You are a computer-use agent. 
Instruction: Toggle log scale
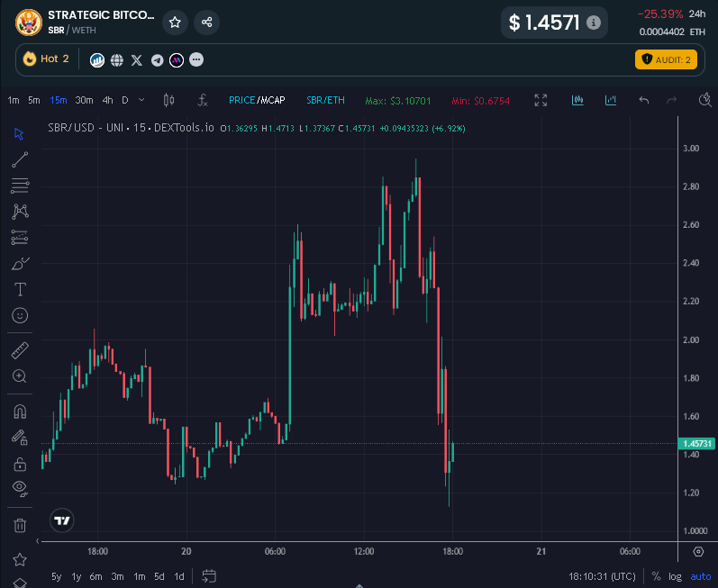[x=675, y=576]
